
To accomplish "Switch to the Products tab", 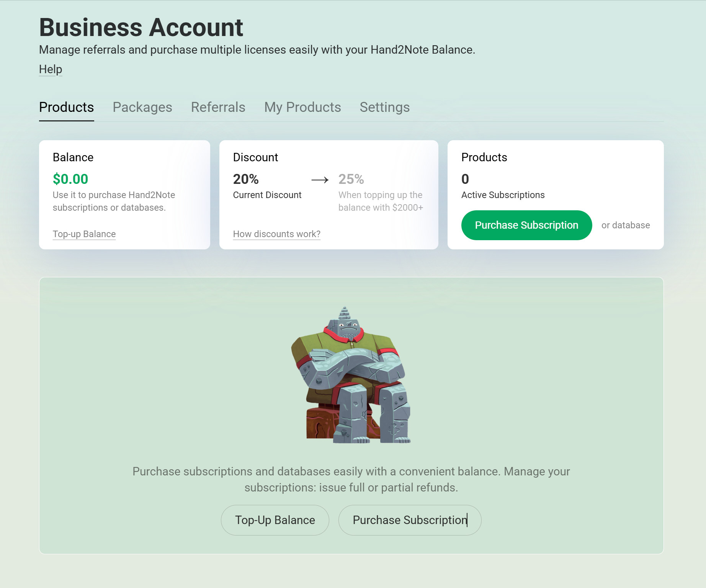I will [x=67, y=107].
